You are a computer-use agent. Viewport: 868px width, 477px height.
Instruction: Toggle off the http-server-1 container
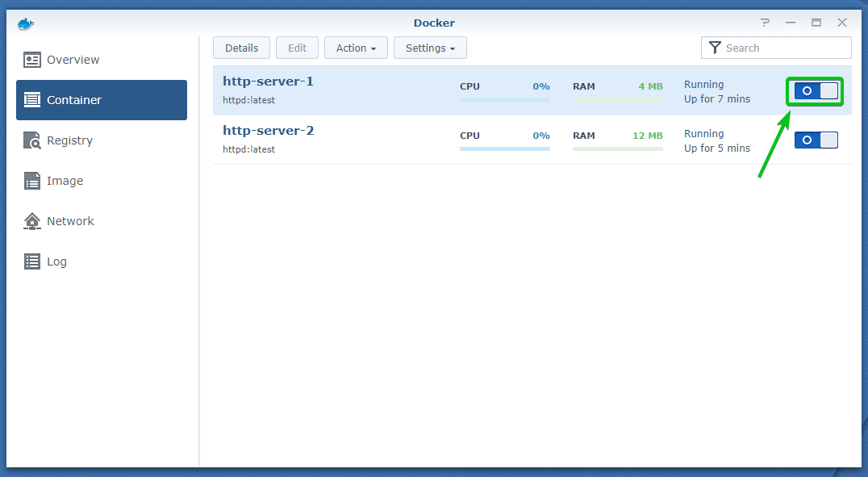(x=816, y=91)
